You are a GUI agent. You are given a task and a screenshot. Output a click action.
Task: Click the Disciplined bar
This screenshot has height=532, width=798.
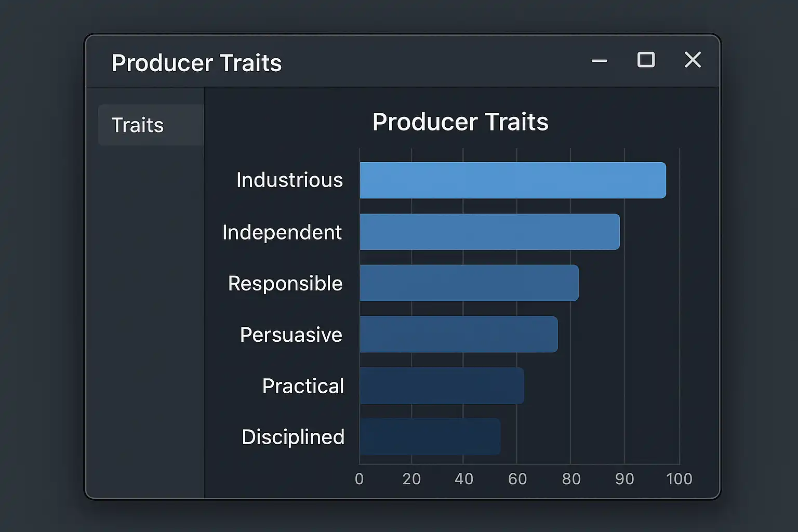point(430,437)
